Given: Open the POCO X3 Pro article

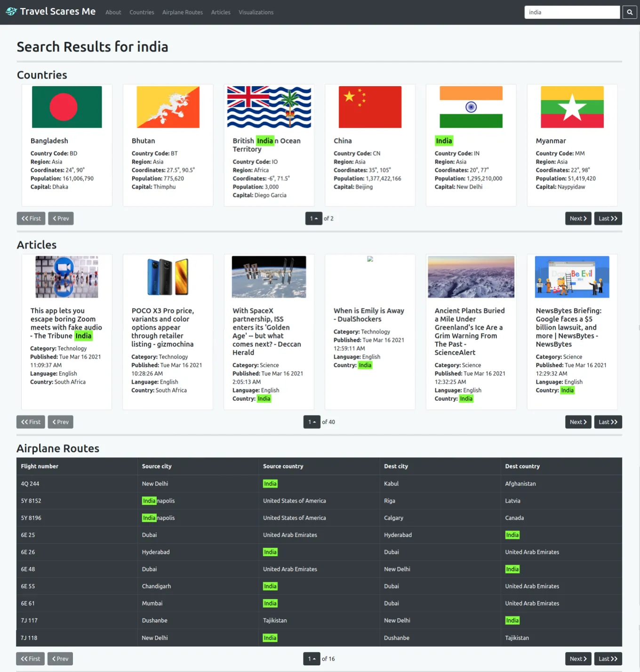Looking at the screenshot, I should click(x=162, y=327).
